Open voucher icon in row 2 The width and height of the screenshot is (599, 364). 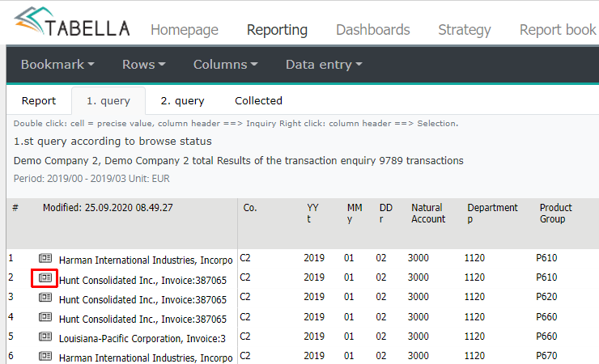45,277
